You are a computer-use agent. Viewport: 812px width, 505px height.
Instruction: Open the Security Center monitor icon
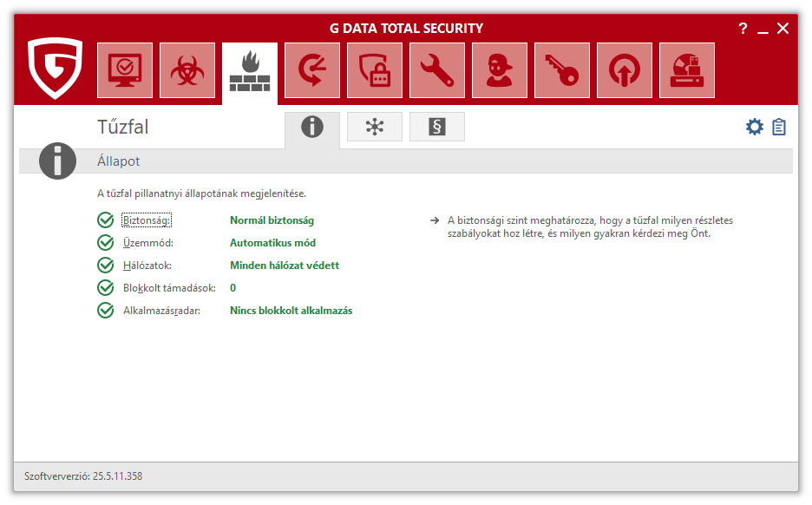(125, 70)
